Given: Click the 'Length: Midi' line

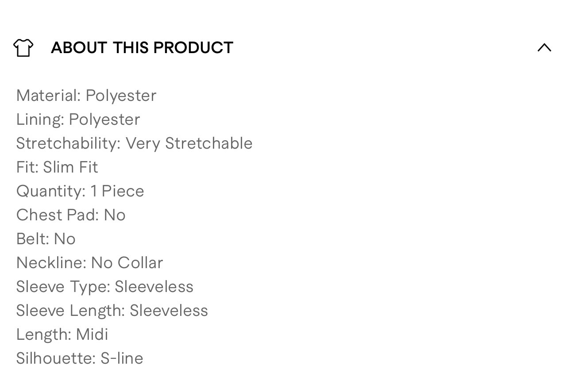Looking at the screenshot, I should pos(62,334).
